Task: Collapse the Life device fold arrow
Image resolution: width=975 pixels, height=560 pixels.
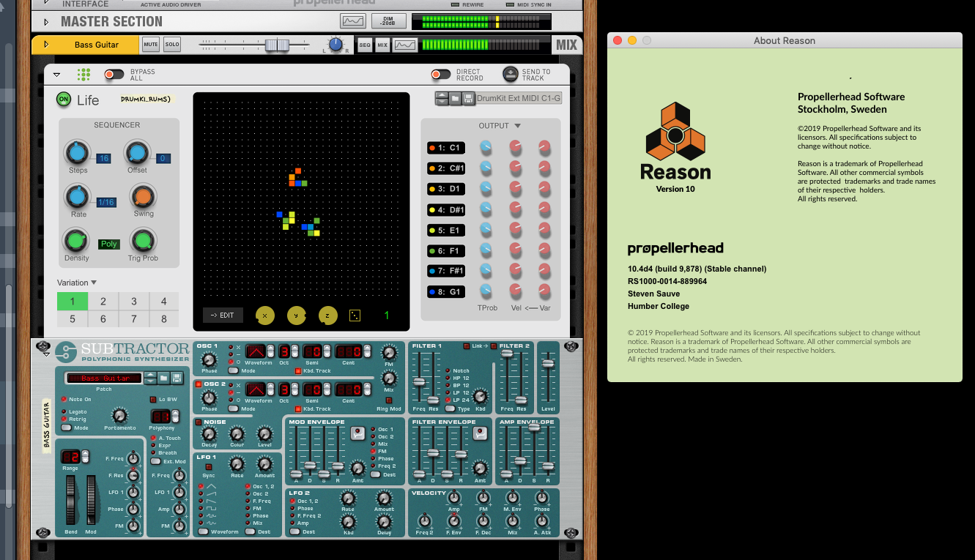Action: 56,75
